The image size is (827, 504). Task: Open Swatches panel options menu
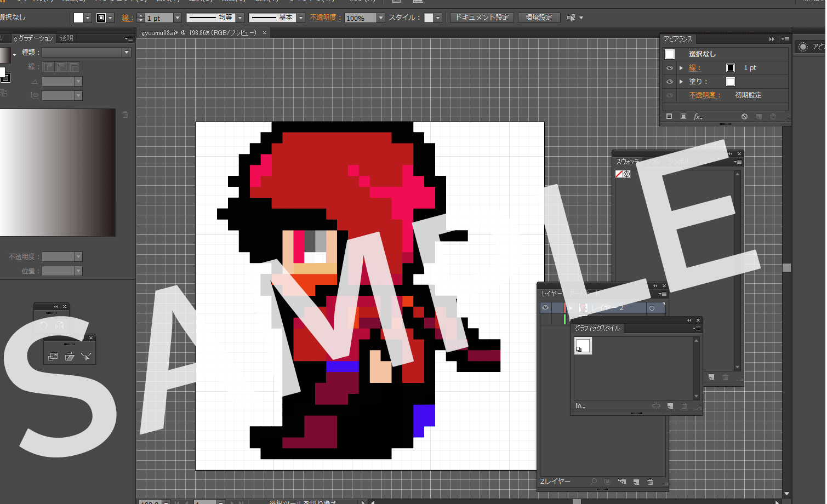[738, 162]
